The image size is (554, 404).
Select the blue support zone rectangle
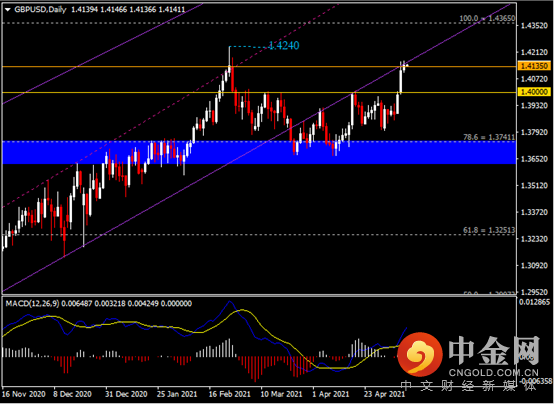pyautogui.click(x=259, y=153)
